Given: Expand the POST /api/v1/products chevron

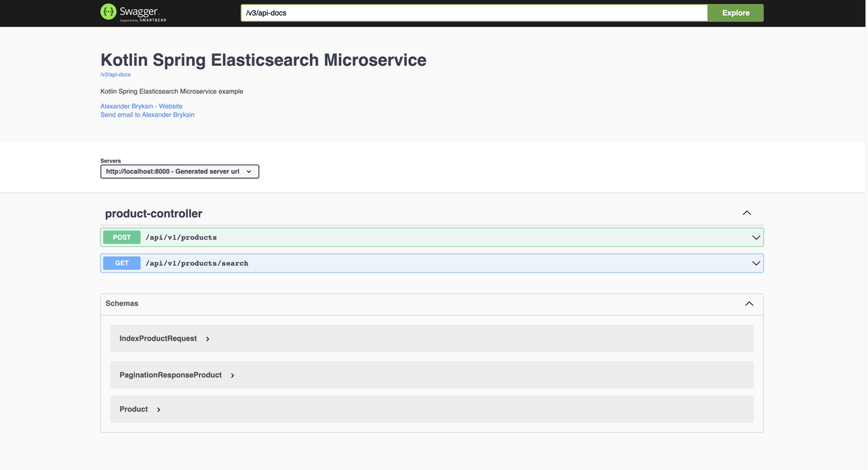Looking at the screenshot, I should pyautogui.click(x=756, y=237).
